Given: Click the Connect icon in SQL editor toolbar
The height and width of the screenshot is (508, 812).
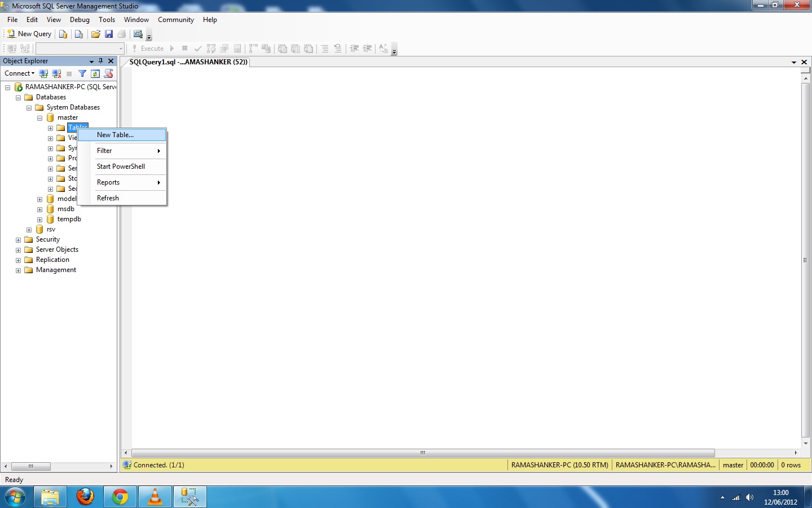Looking at the screenshot, I should [x=12, y=49].
